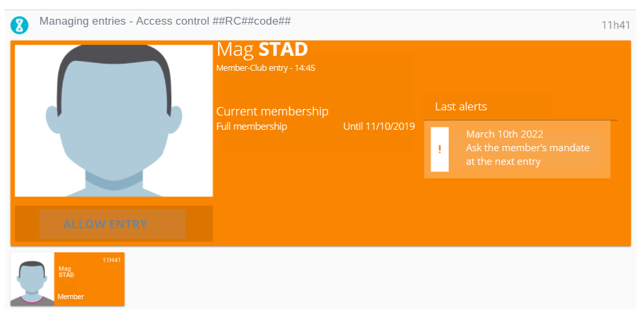Click the March 10th 2022 alert message
The image size is (644, 327).
click(517, 149)
